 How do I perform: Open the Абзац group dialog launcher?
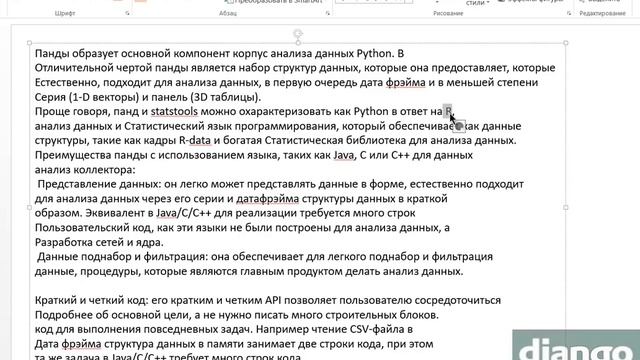[x=328, y=13]
